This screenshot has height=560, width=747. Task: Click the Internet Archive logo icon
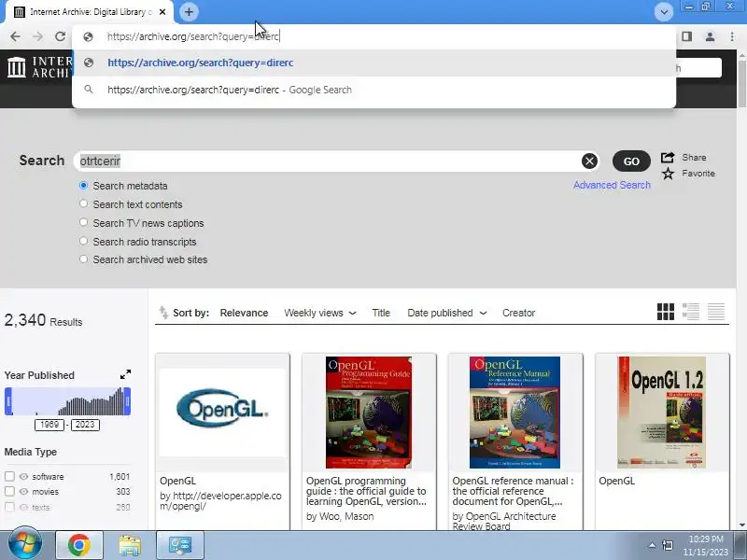tap(17, 66)
